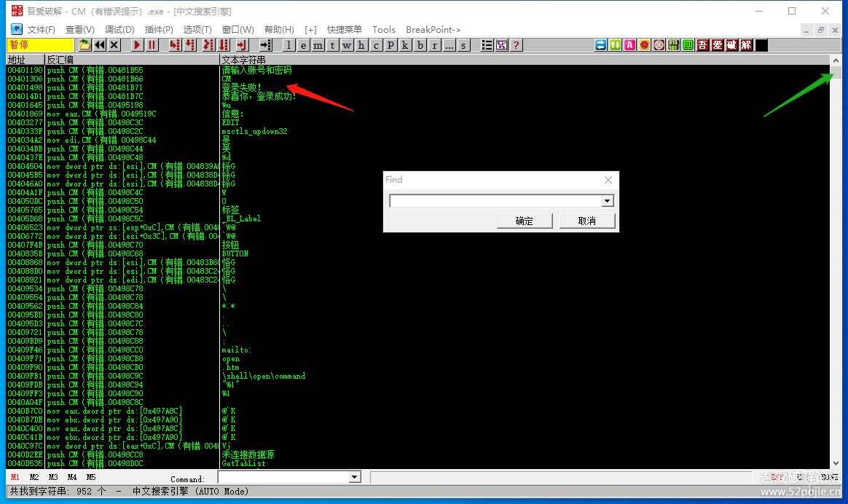The height and width of the screenshot is (504, 848).
Task: Open the 插件(P) plugins menu
Action: tap(159, 30)
